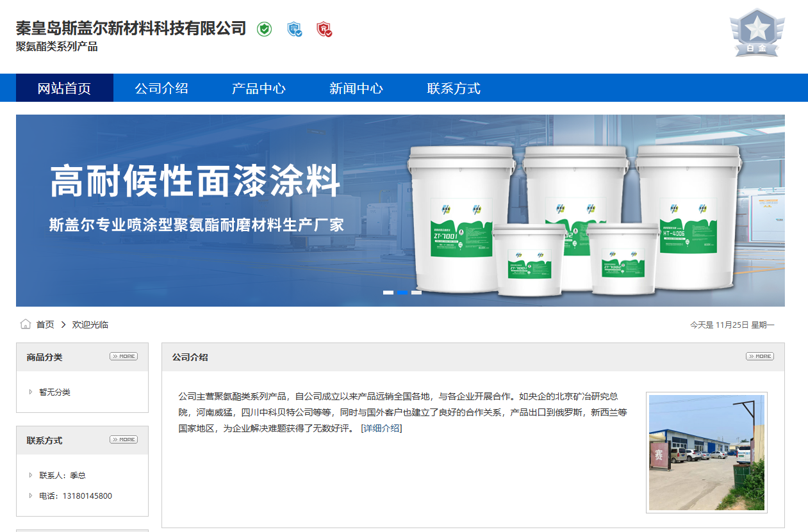This screenshot has height=532, width=808.
Task: Click the company factory photo thumbnail
Action: tap(706, 452)
